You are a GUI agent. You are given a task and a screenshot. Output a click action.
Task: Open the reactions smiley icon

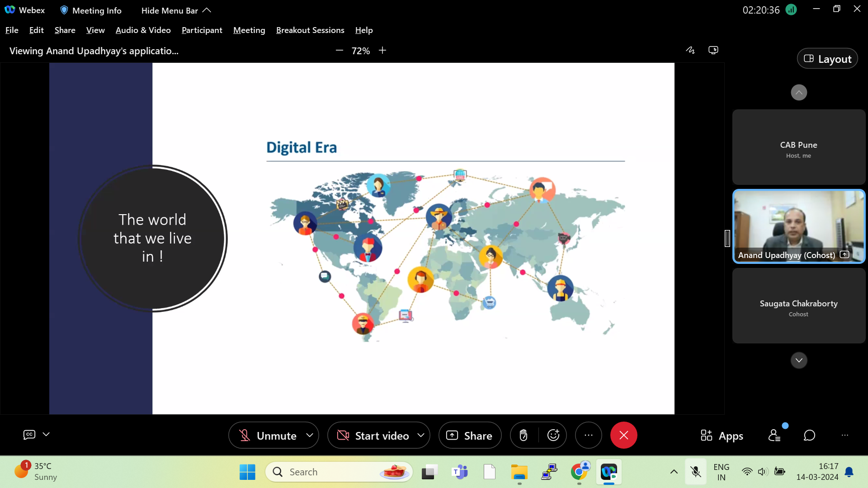pos(553,436)
